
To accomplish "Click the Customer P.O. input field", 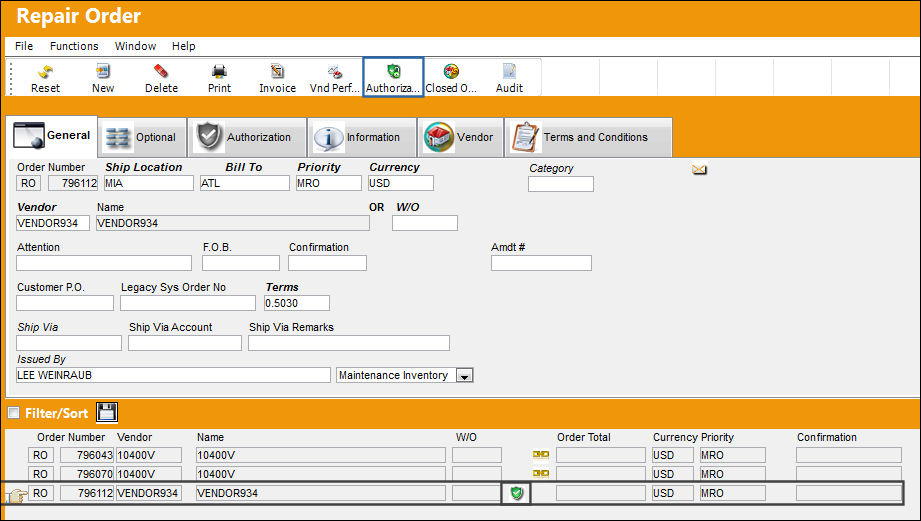I will click(x=65, y=303).
